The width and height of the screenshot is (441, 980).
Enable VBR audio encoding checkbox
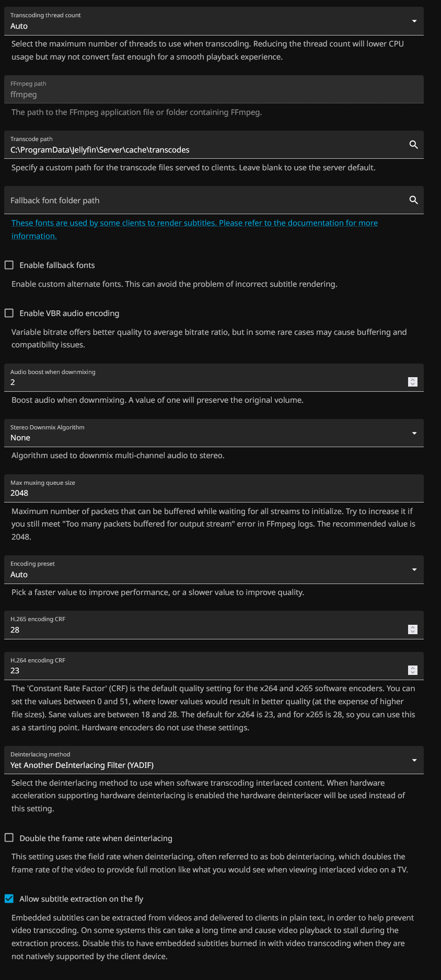pyautogui.click(x=9, y=313)
